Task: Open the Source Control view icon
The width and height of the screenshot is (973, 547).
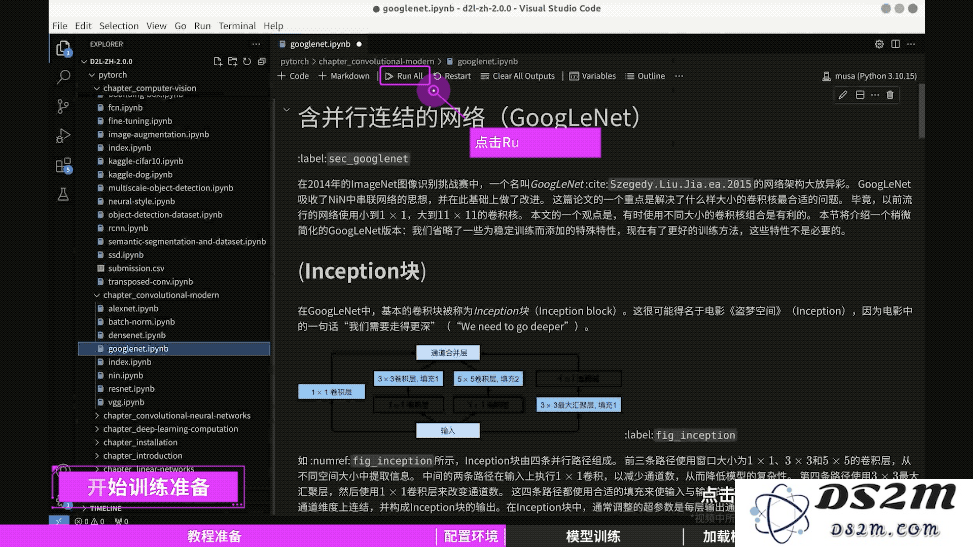Action: pos(63,106)
